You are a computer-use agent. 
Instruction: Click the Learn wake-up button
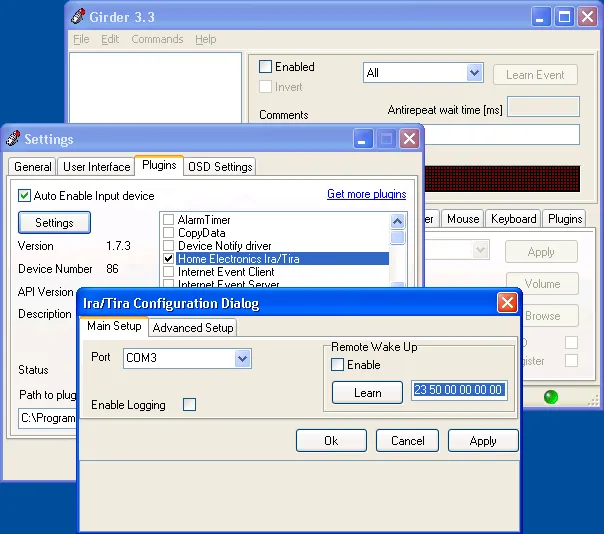tap(367, 393)
